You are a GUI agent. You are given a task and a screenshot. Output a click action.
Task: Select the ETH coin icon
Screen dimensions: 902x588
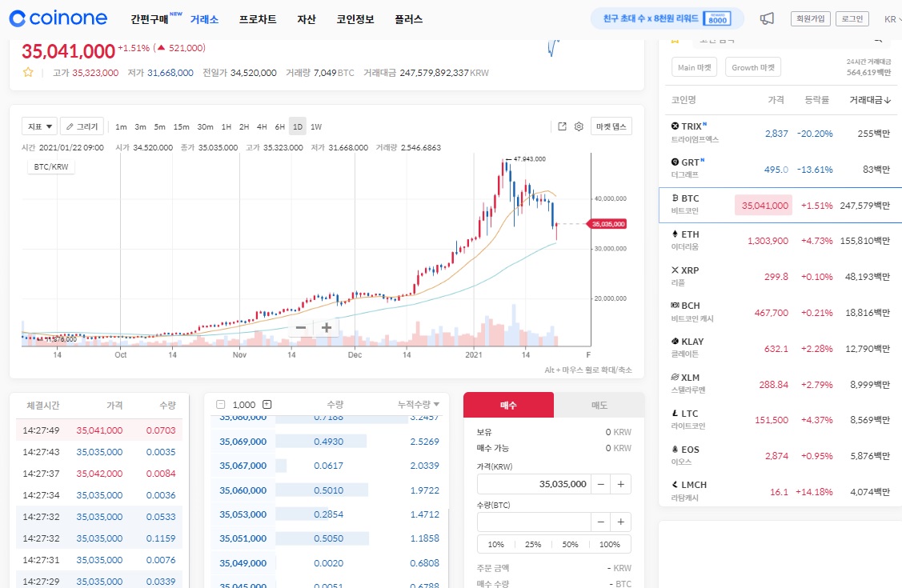[x=675, y=234]
